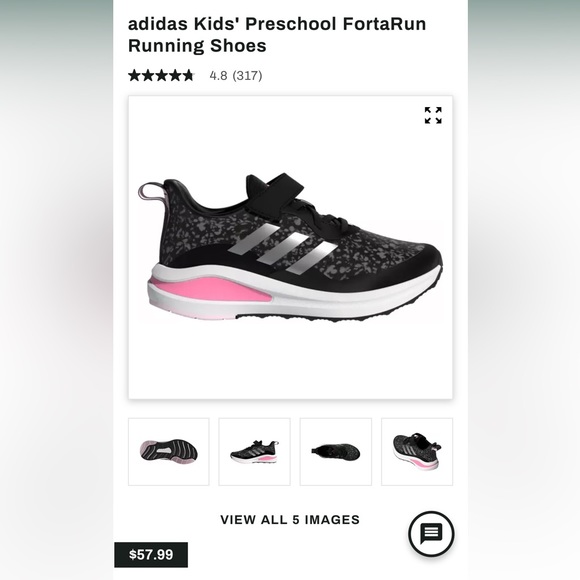The height and width of the screenshot is (580, 580).
Task: Select the shoe sole thumbnail
Action: pos(169,452)
